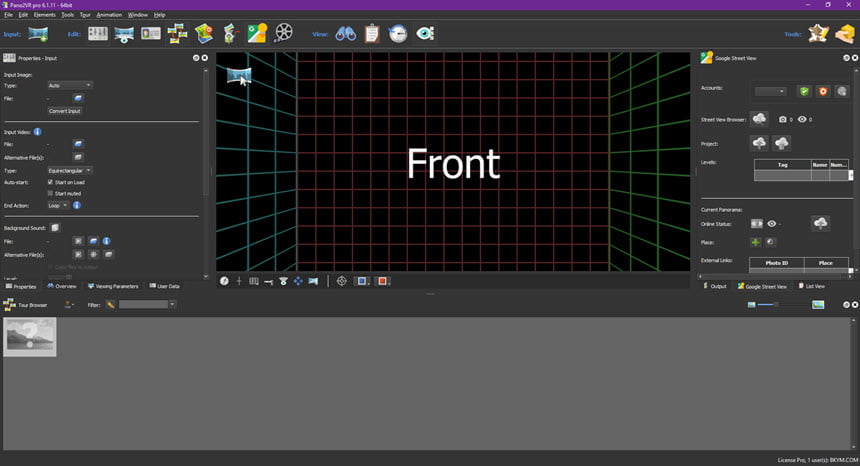This screenshot has width=860, height=466.
Task: Toggle Online Status visibility eye
Action: point(772,224)
